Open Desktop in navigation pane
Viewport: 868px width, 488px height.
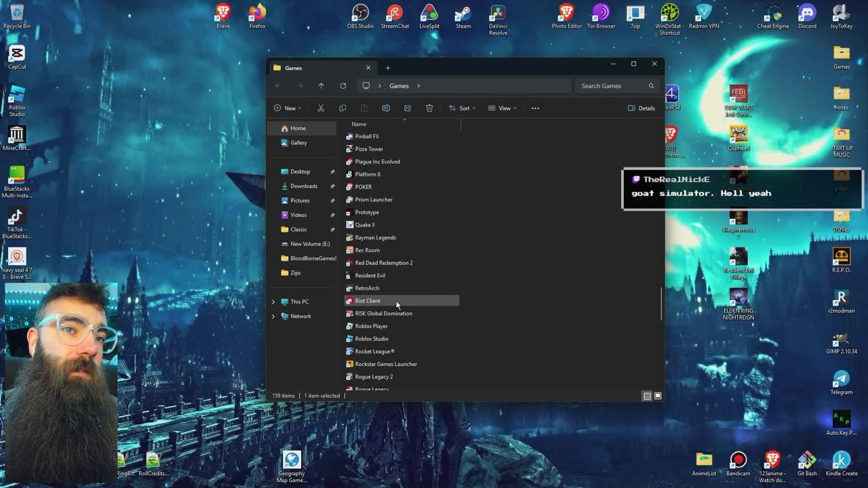pyautogui.click(x=302, y=171)
